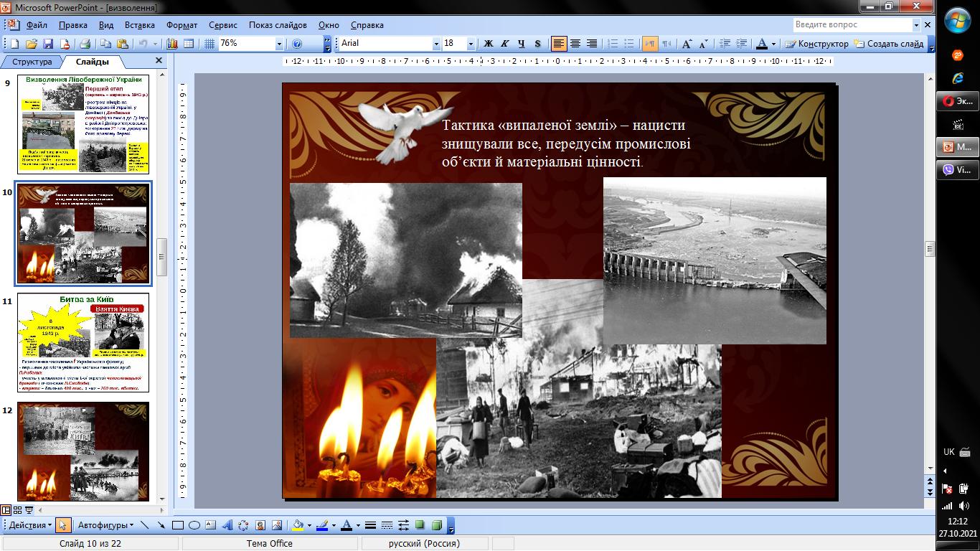Toggle bold formatting (Ж)
980x551 pixels.
tap(489, 44)
